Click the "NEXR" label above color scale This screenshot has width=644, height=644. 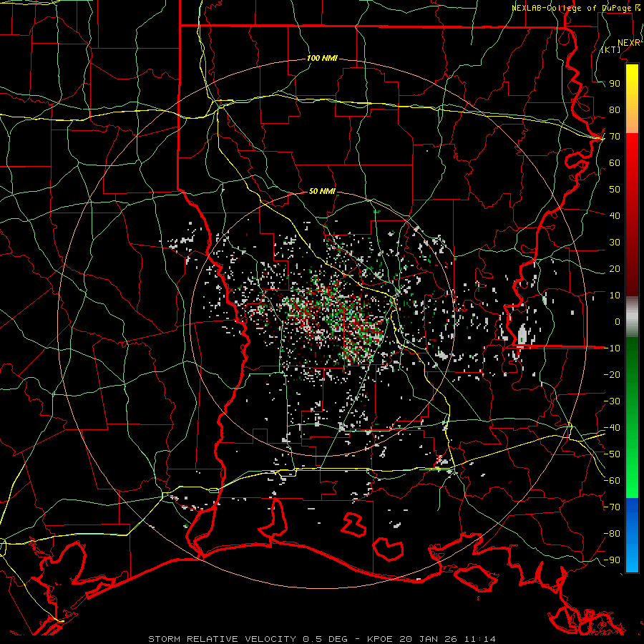point(629,43)
